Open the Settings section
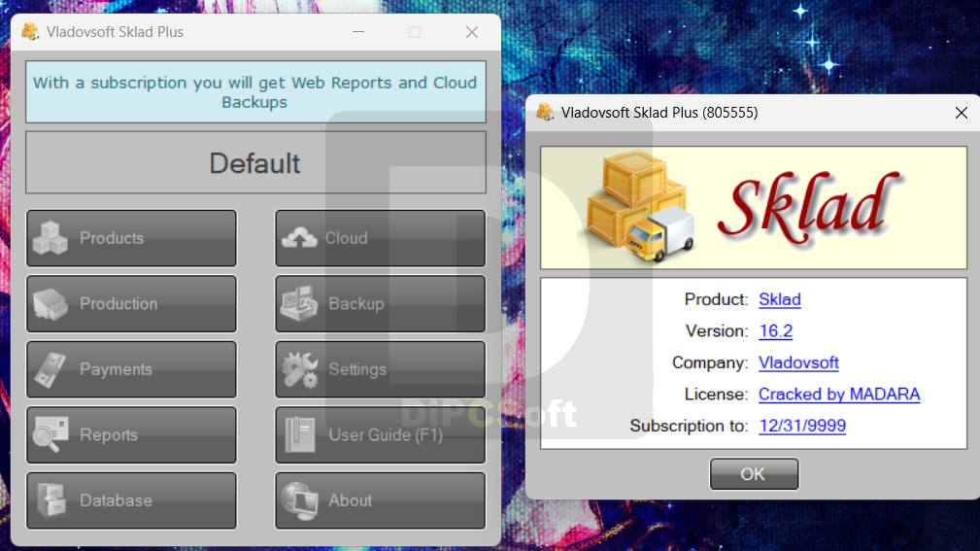This screenshot has height=551, width=980. (x=380, y=369)
